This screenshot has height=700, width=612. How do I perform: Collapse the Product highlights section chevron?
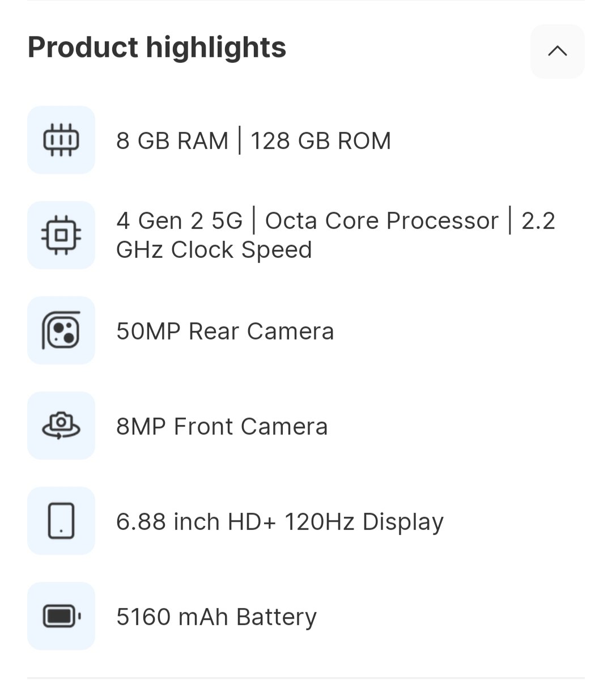tap(557, 51)
